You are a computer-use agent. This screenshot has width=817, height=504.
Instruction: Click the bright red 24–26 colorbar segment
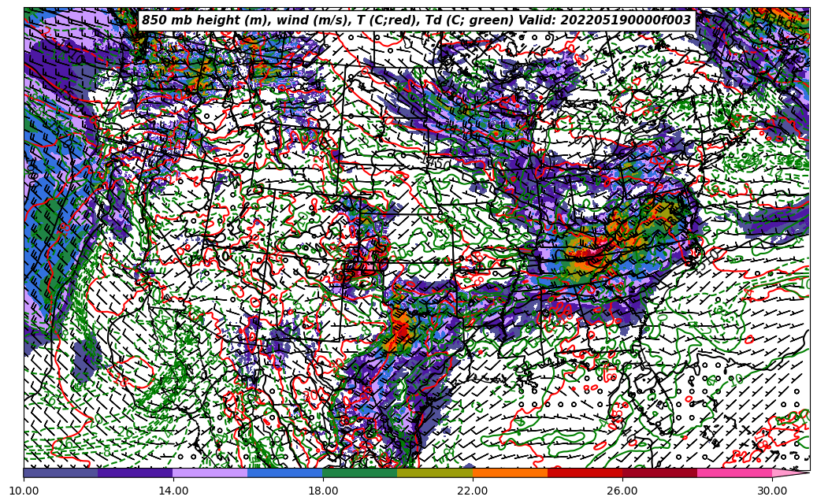[585, 472]
